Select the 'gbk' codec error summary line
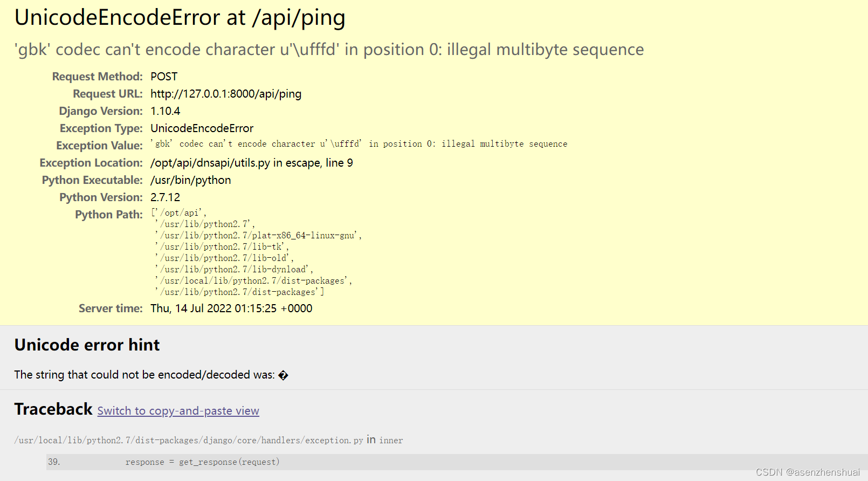 (x=329, y=50)
